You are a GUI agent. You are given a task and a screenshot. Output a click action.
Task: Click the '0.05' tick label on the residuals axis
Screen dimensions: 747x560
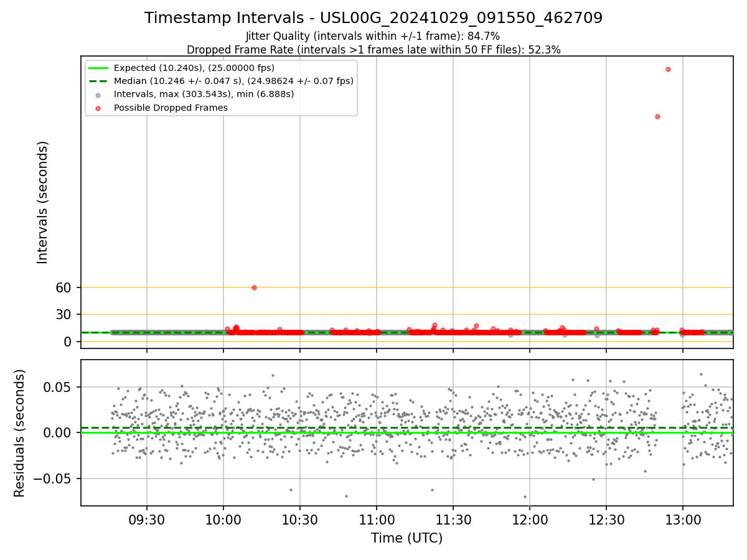58,387
